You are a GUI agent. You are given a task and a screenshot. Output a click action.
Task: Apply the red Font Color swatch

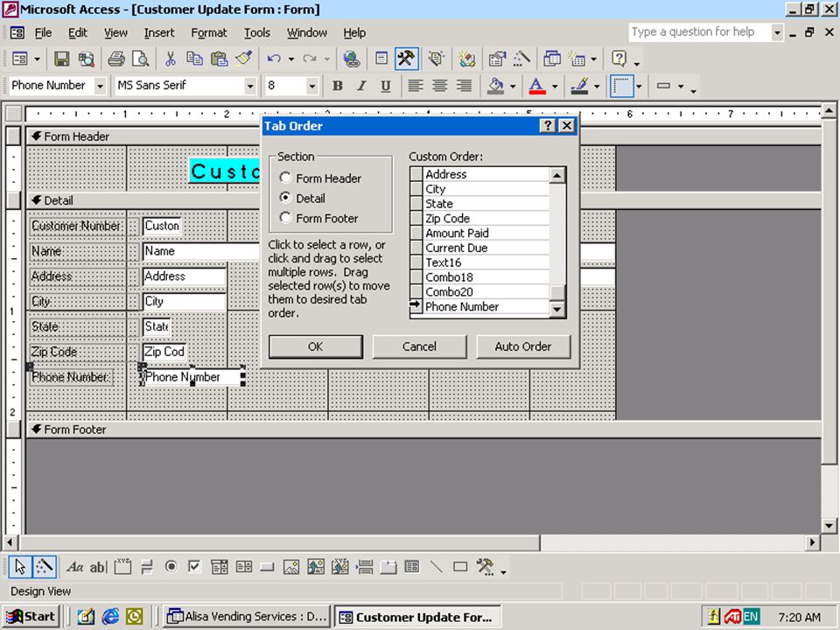coord(537,86)
